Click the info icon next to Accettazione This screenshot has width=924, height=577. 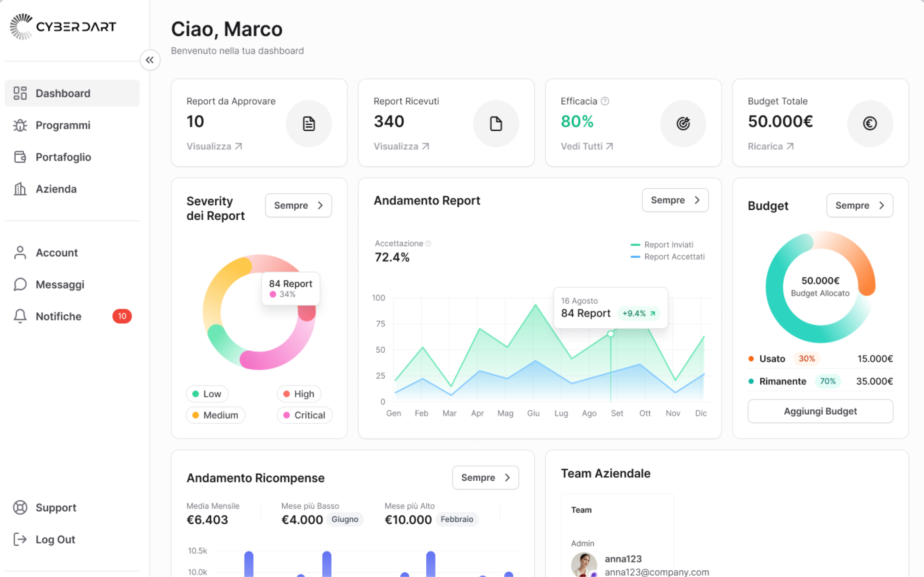click(x=428, y=243)
